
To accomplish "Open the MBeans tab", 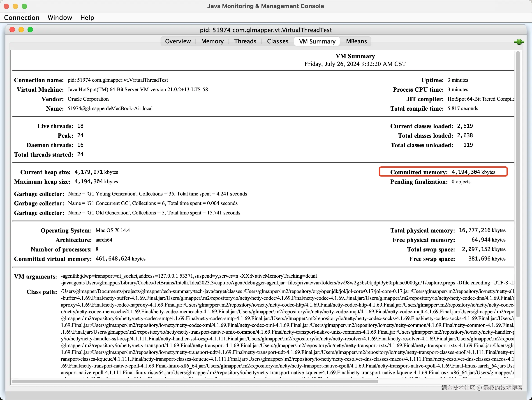I will [x=356, y=41].
